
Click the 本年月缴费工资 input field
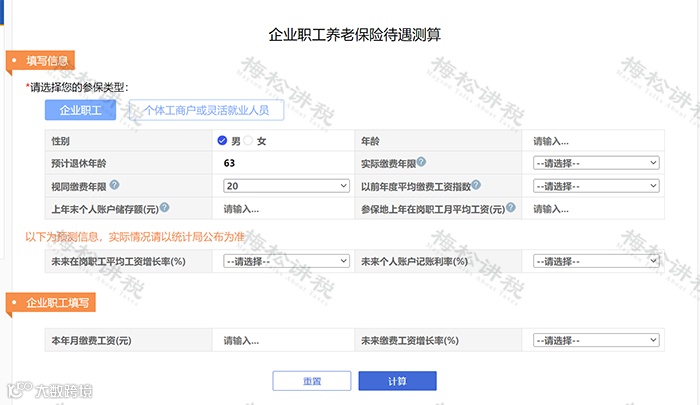click(x=283, y=341)
